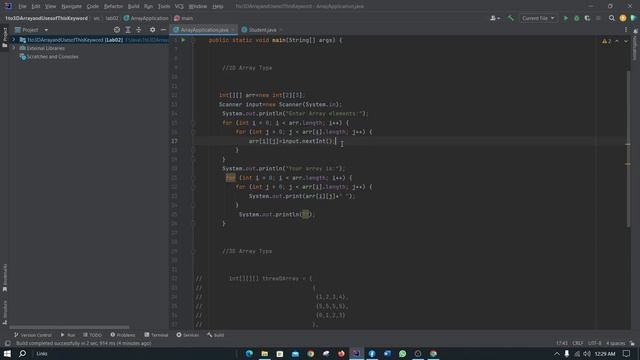This screenshot has width=640, height=360.
Task: Open the Edit menu
Action: coord(36,7)
